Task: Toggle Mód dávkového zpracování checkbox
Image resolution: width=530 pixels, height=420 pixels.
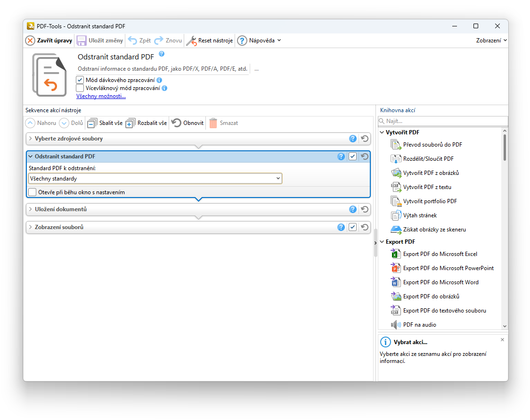Action: 80,80
